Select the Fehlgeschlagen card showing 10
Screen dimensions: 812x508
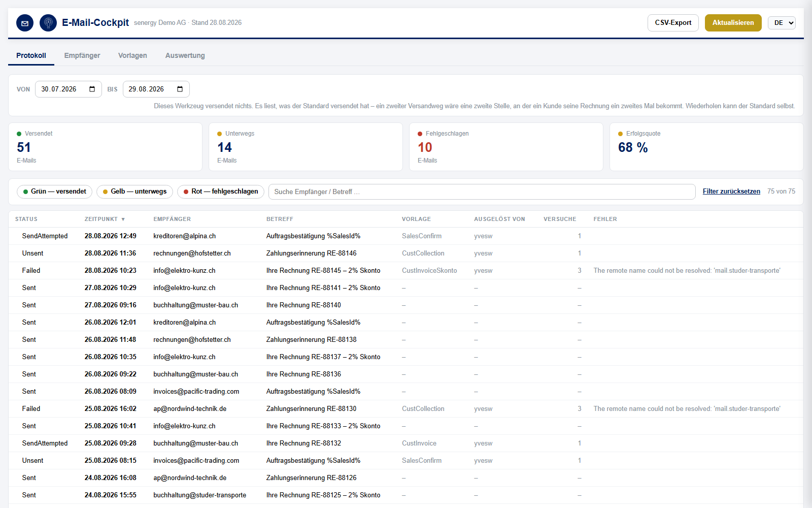[506, 147]
